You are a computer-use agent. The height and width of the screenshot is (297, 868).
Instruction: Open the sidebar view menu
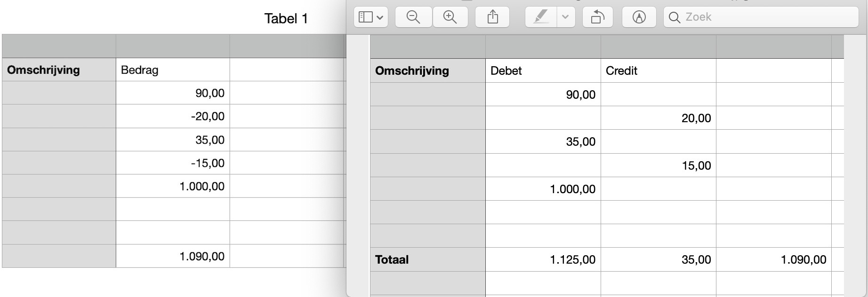370,17
